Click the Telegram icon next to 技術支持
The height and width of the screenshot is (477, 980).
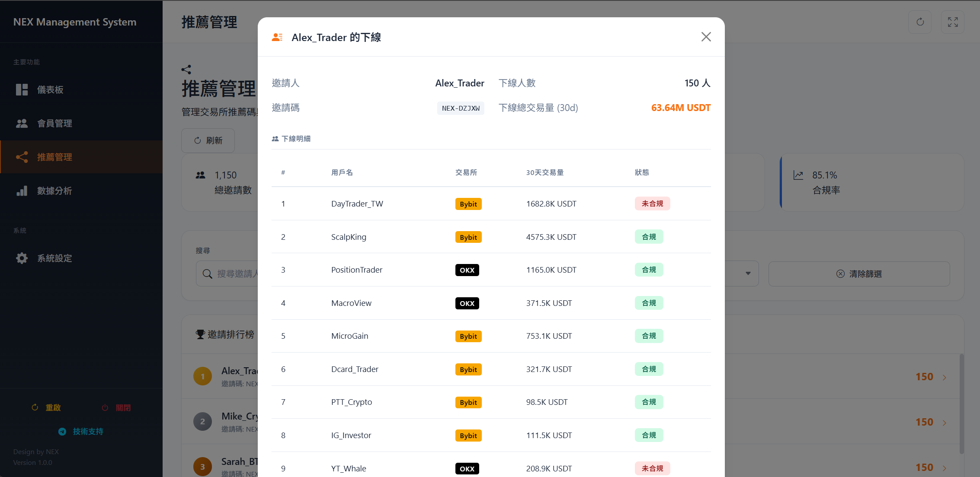(x=62, y=431)
